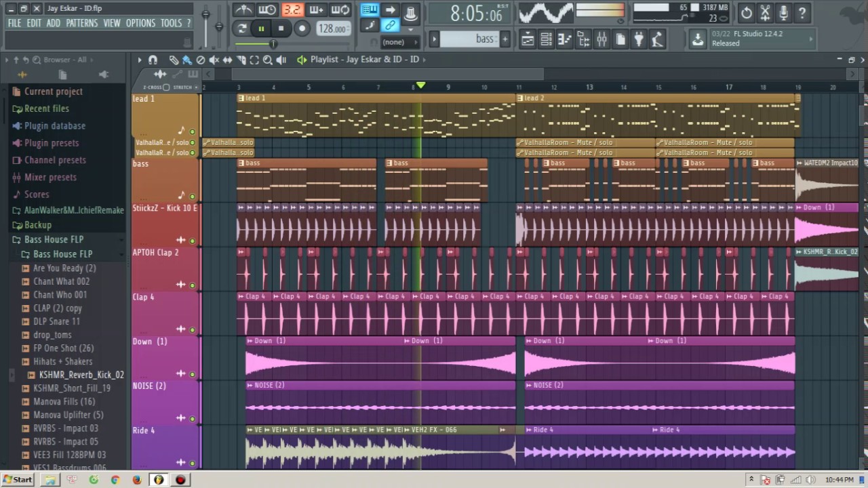
Task: Toggle the metronome button
Action: (x=244, y=9)
